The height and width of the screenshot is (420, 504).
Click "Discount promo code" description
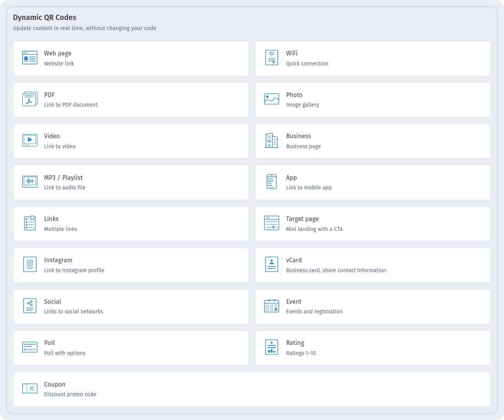click(x=70, y=394)
